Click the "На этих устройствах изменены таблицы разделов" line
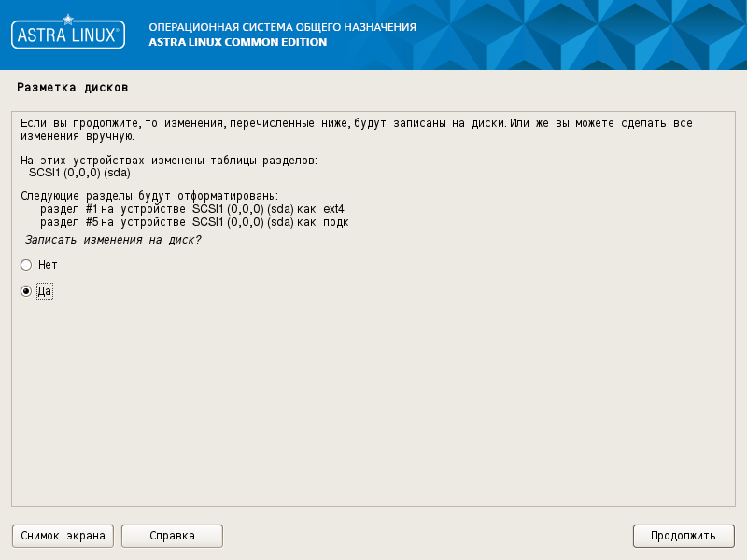 [x=169, y=161]
